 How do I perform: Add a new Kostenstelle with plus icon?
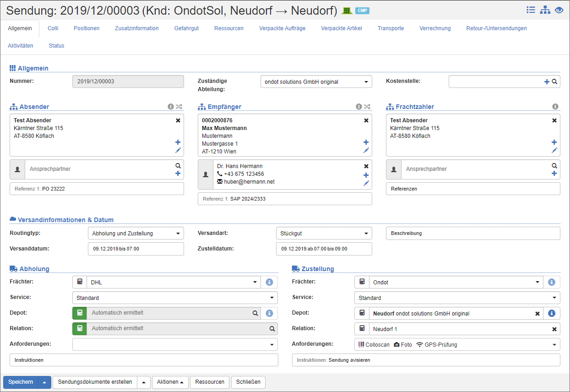[x=547, y=82]
